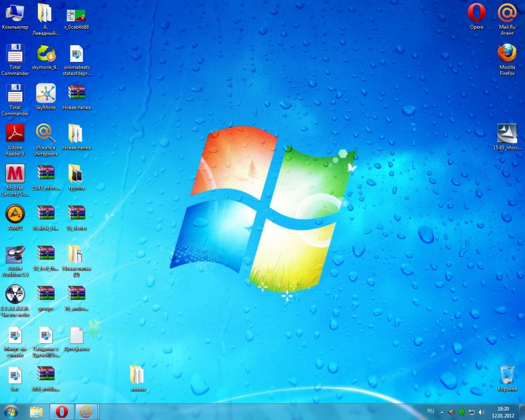Select the groups archive icon

pos(46,298)
